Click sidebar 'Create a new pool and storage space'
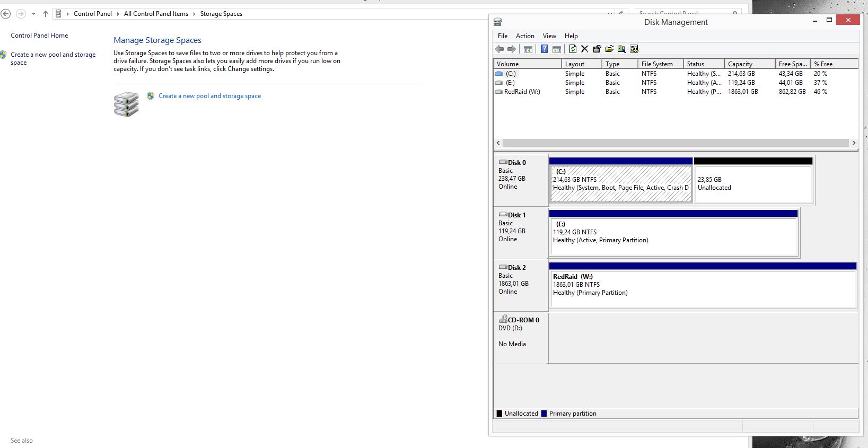868x448 pixels. pyautogui.click(x=53, y=58)
